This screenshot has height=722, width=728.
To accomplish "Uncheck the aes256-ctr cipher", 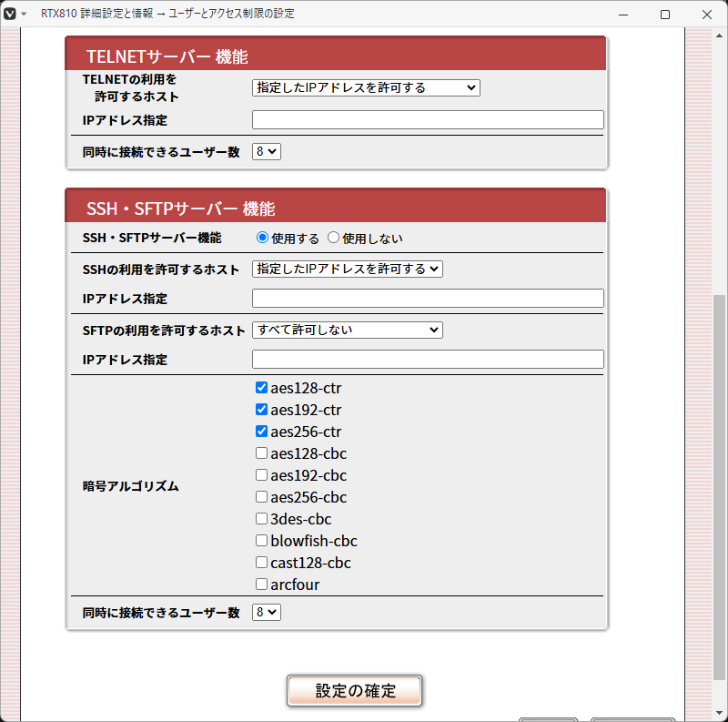I will pyautogui.click(x=261, y=431).
